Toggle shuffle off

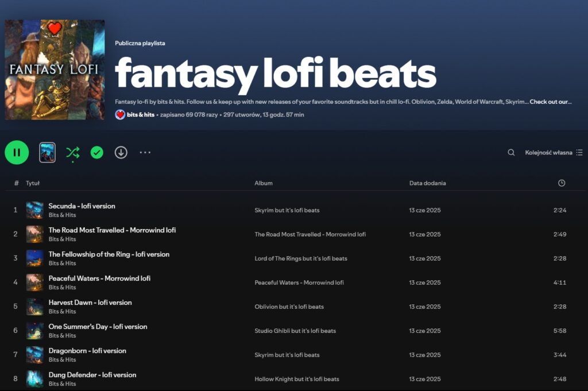72,152
